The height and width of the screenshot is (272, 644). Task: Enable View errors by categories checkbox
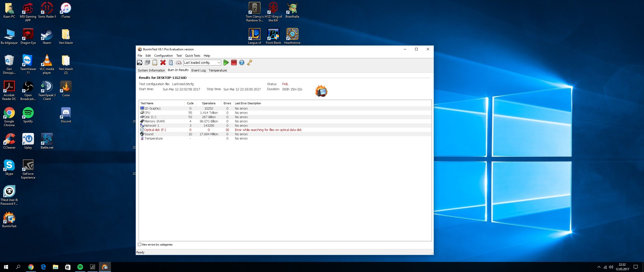pyautogui.click(x=140, y=245)
